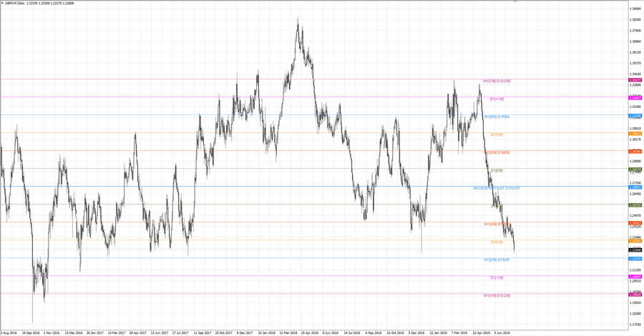Click the 5 Jun 2019 date label
This screenshot has height=336, width=644.
click(x=502, y=333)
